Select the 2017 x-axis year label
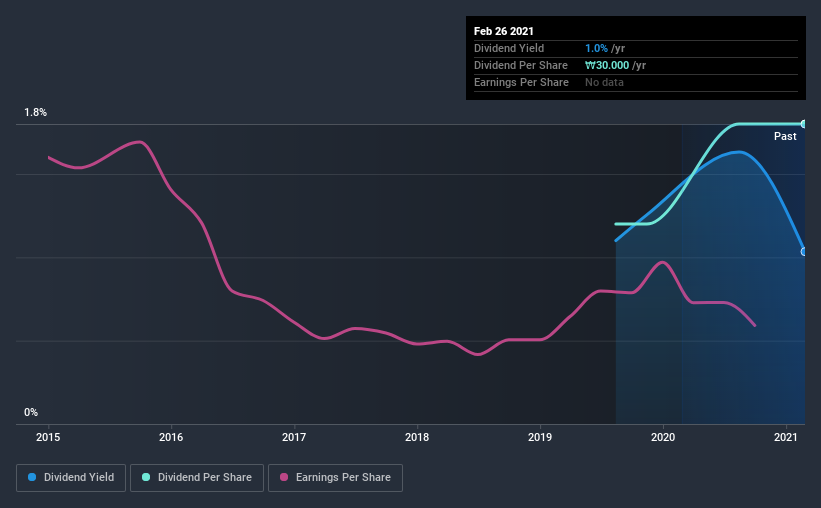Viewport: 821px width, 508px height. click(x=294, y=437)
